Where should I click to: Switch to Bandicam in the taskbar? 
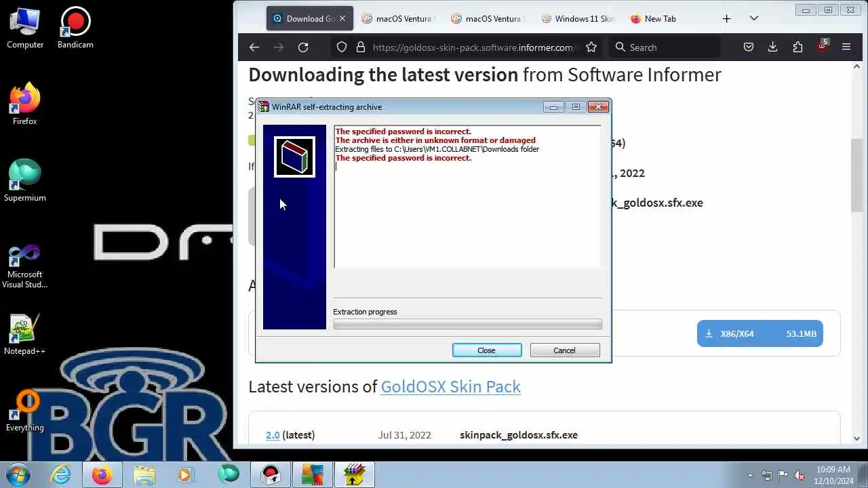pos(271,474)
